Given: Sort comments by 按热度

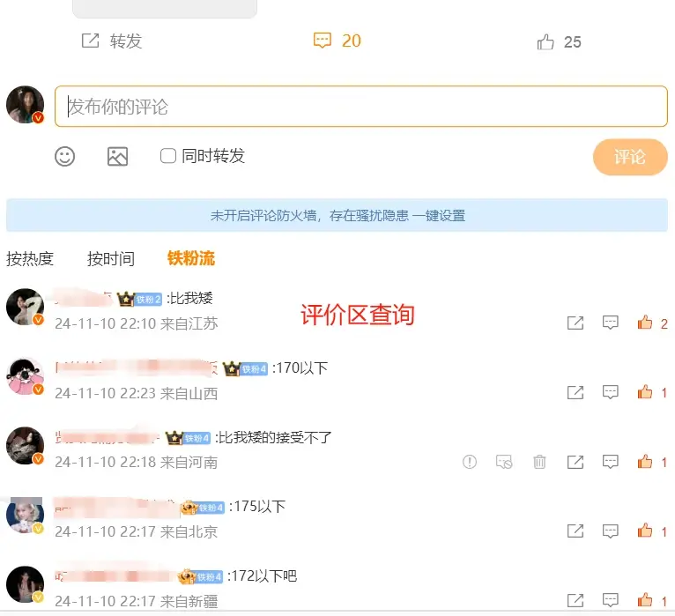Looking at the screenshot, I should pos(30,259).
